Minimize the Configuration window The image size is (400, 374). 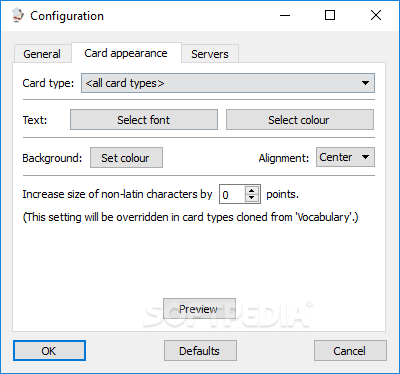click(x=285, y=15)
